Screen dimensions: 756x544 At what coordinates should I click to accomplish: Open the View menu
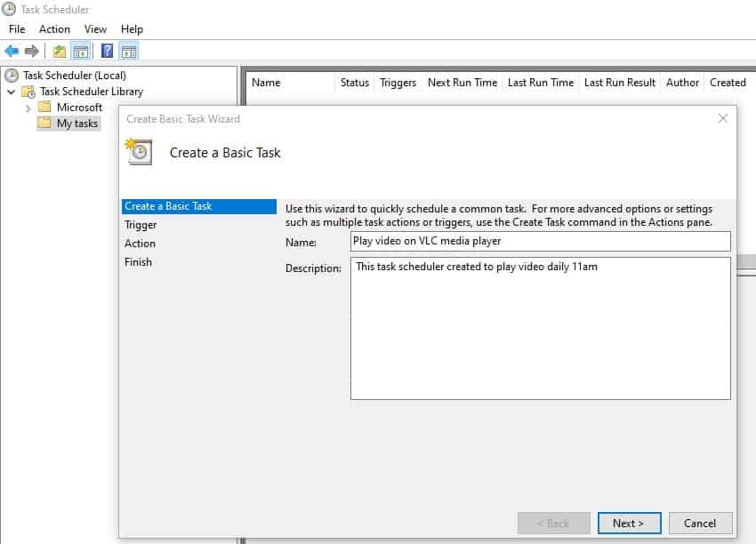[x=95, y=29]
